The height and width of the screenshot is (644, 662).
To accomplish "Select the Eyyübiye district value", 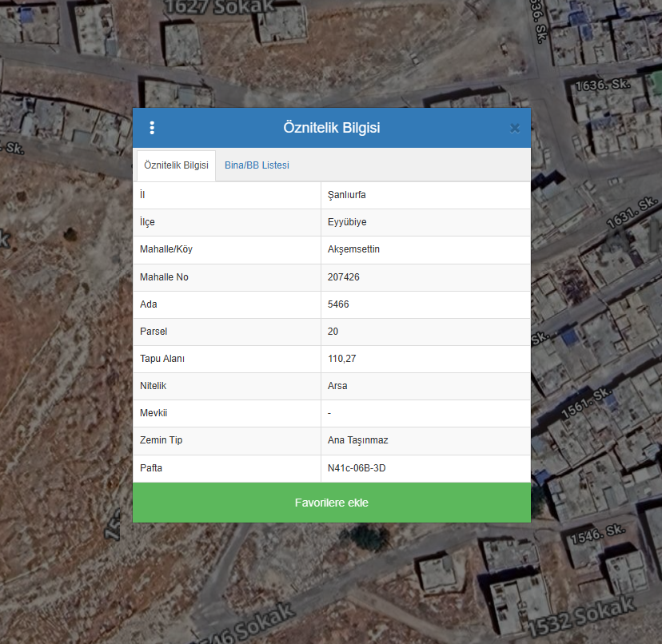I will (x=347, y=222).
